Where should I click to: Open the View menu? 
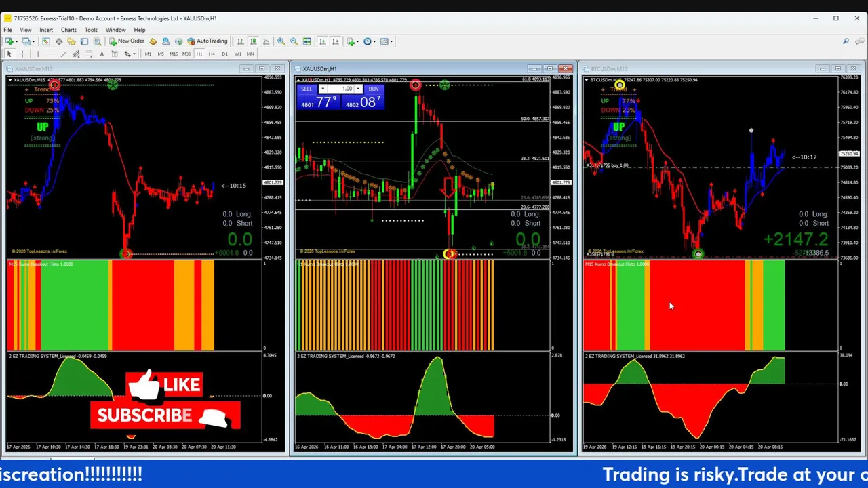point(25,30)
